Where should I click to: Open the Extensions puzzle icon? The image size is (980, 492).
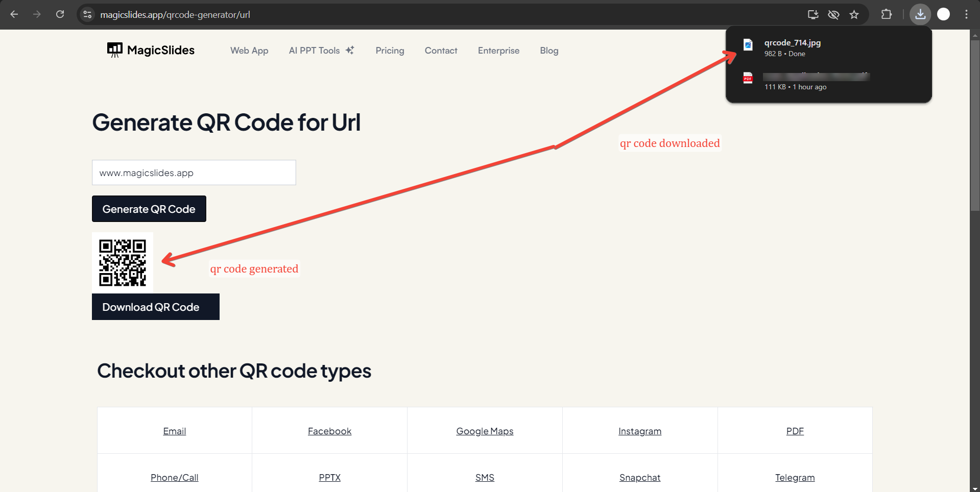(887, 14)
